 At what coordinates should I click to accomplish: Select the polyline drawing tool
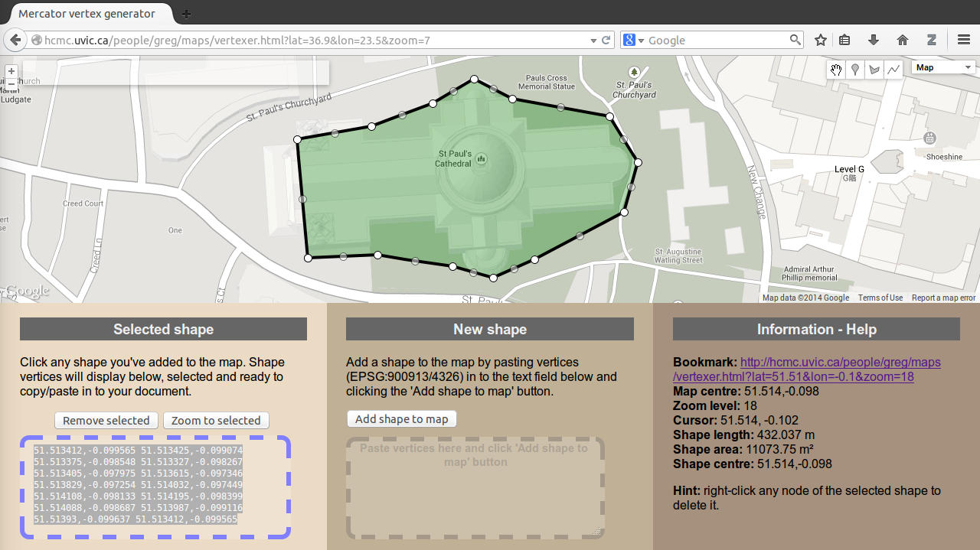(893, 69)
